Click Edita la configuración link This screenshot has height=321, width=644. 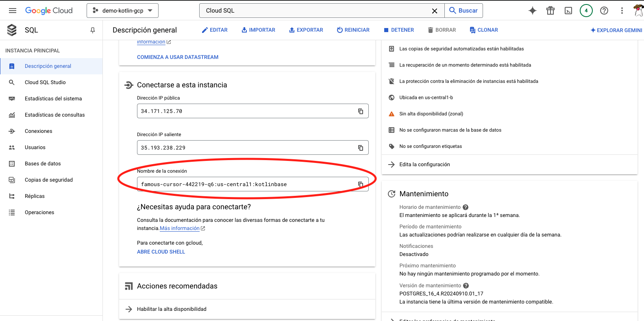click(x=424, y=165)
